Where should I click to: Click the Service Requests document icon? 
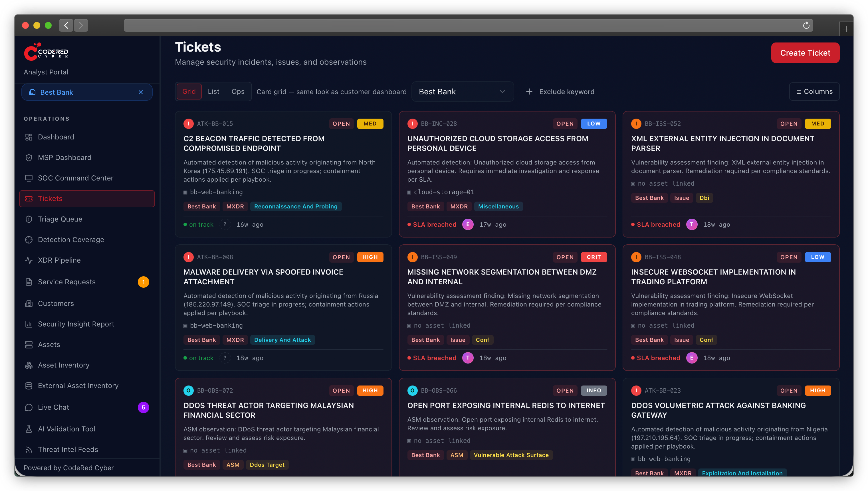click(29, 282)
